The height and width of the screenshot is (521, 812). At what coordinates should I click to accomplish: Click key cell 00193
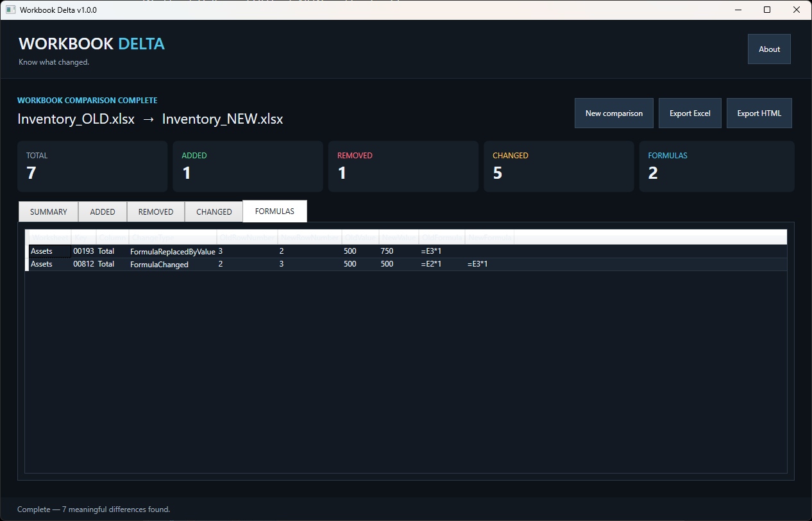(83, 251)
